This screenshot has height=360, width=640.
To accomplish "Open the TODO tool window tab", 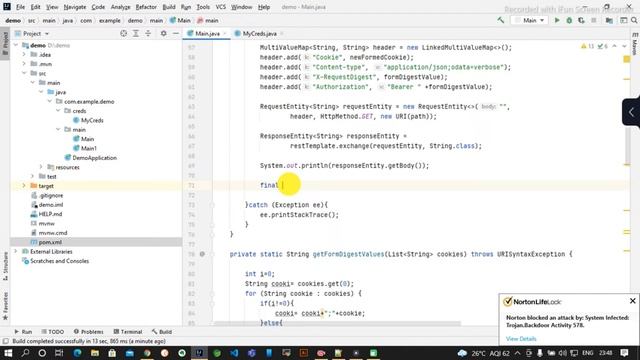I will (x=53, y=332).
